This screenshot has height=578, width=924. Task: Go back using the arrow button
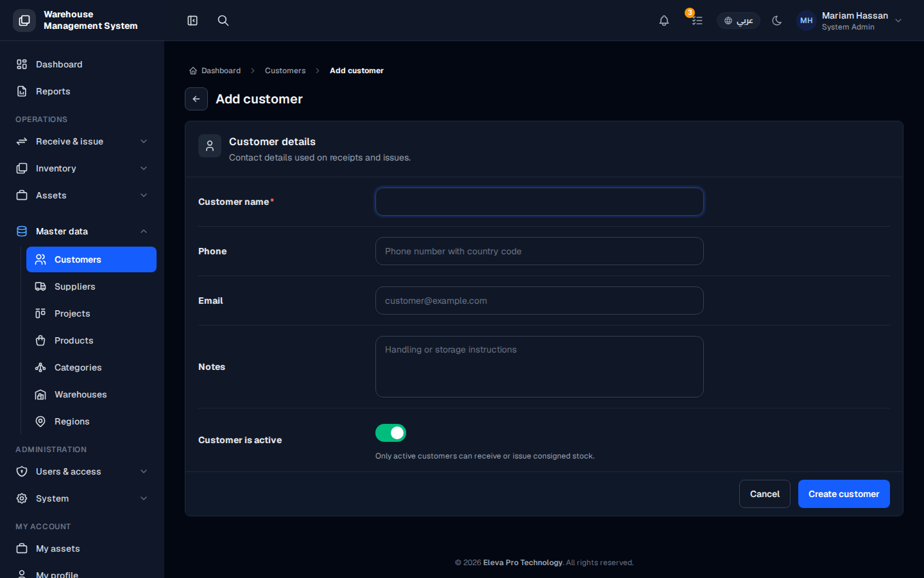coord(196,99)
